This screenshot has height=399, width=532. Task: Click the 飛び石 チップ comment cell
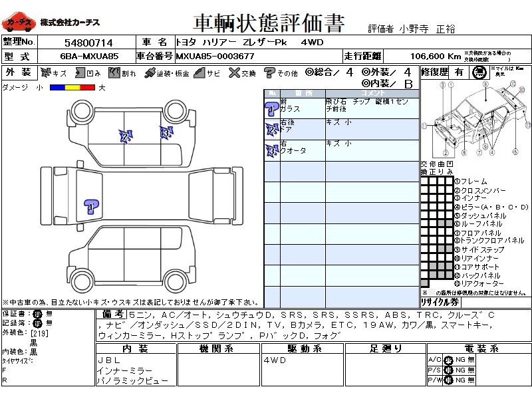pos(372,108)
